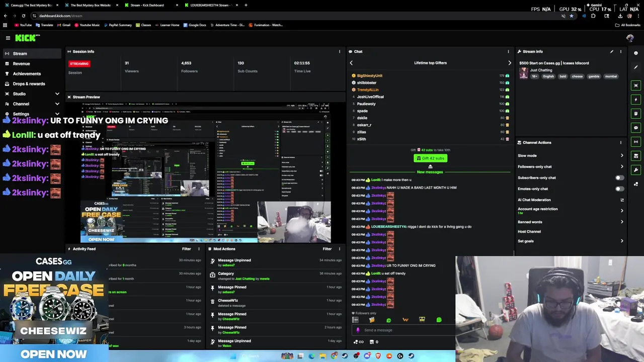Show next leaderboard with right arrow
The width and height of the screenshot is (644, 362).
(x=509, y=63)
